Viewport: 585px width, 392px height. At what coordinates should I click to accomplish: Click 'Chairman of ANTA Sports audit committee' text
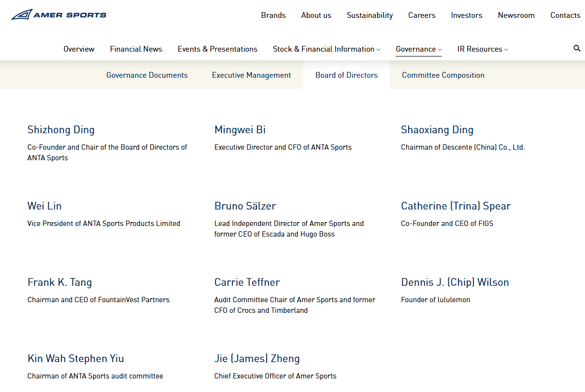(x=95, y=376)
